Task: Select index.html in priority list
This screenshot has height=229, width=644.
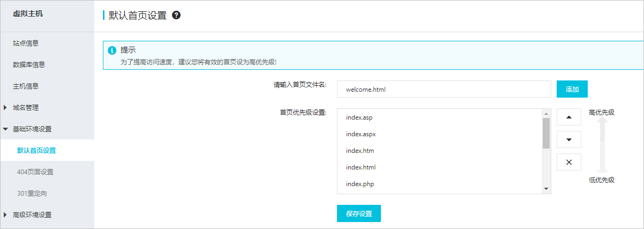Action: tap(440, 167)
